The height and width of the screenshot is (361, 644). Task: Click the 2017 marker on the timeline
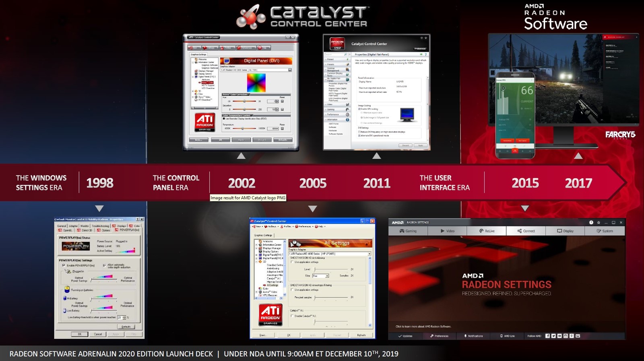[578, 183]
